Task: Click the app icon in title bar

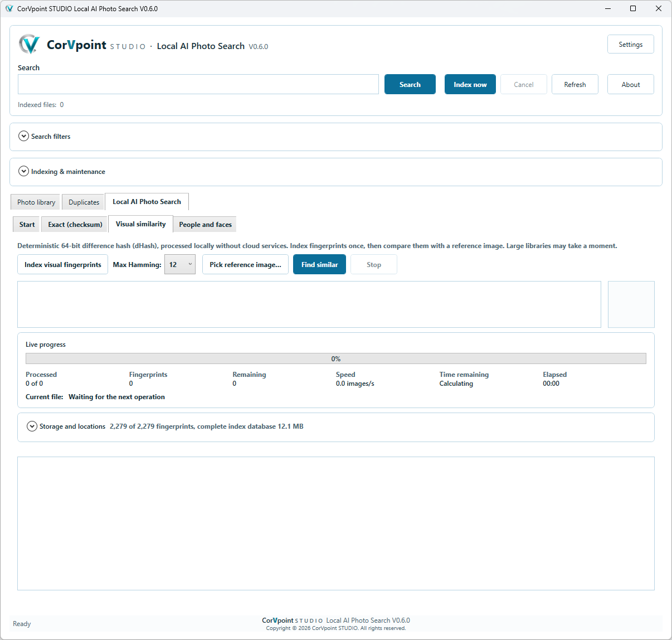Action: click(x=9, y=8)
